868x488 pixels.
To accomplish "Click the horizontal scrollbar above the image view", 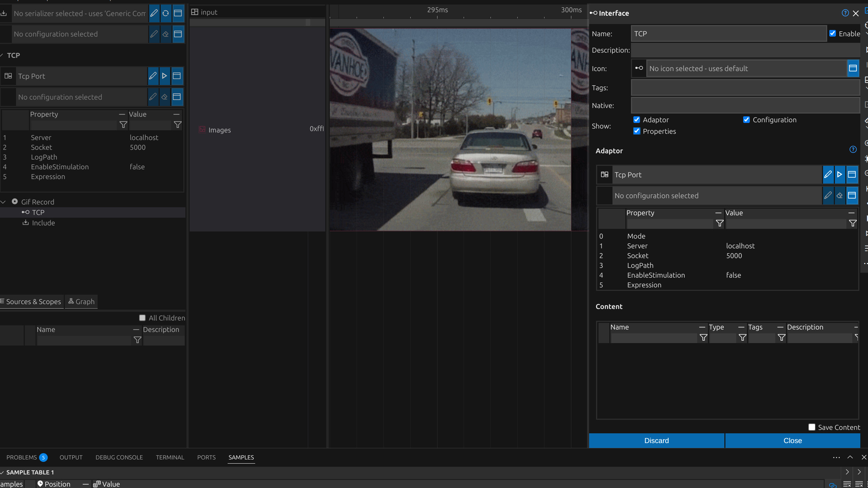I will point(458,23).
